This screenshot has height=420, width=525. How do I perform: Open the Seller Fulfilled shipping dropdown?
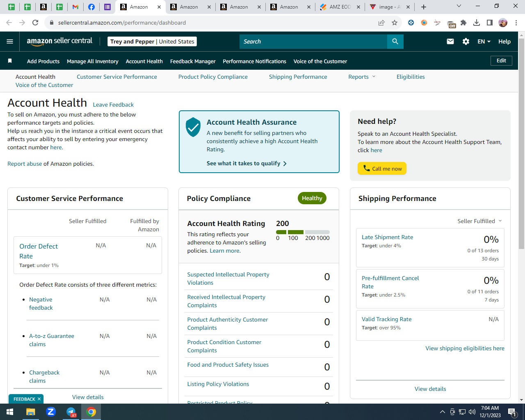pyautogui.click(x=479, y=221)
